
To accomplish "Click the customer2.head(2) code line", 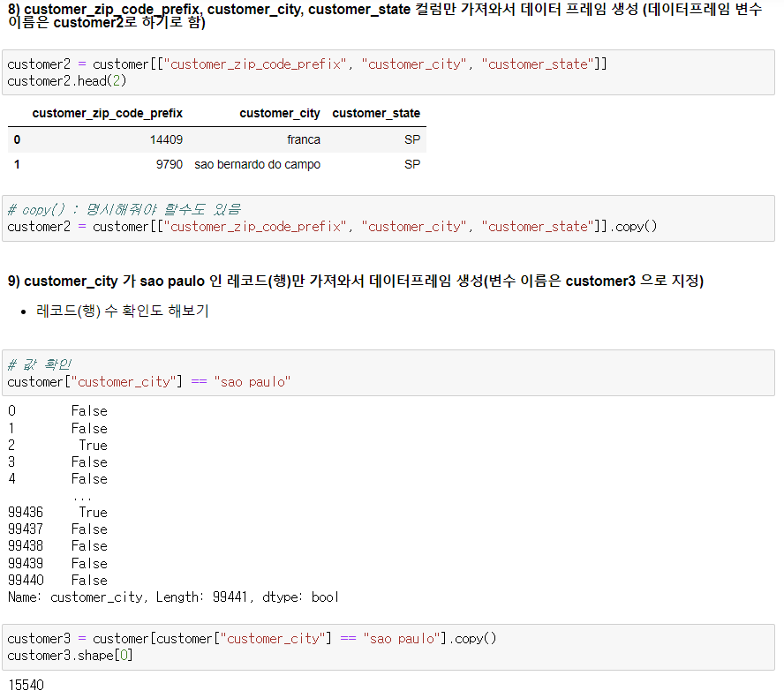I will point(66,81).
